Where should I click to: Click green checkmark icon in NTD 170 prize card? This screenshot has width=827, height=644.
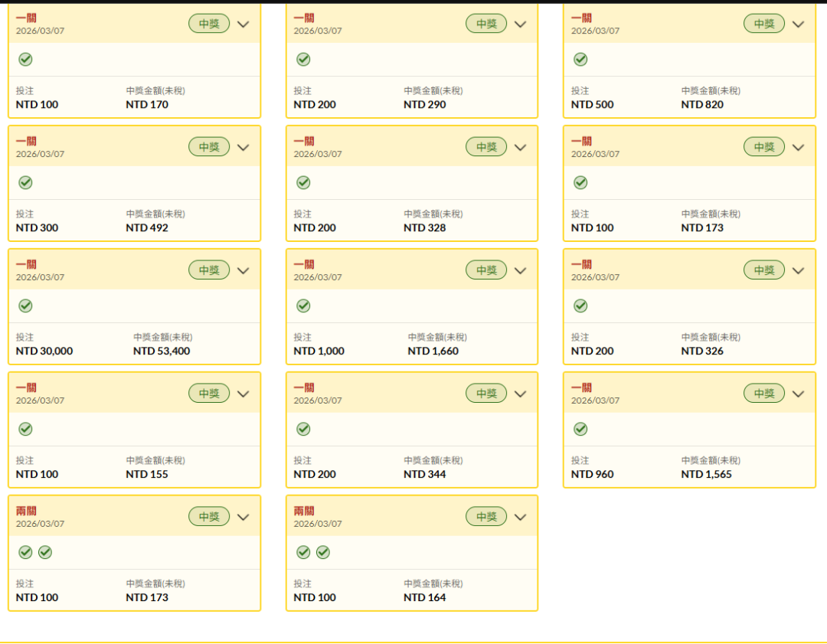25,59
